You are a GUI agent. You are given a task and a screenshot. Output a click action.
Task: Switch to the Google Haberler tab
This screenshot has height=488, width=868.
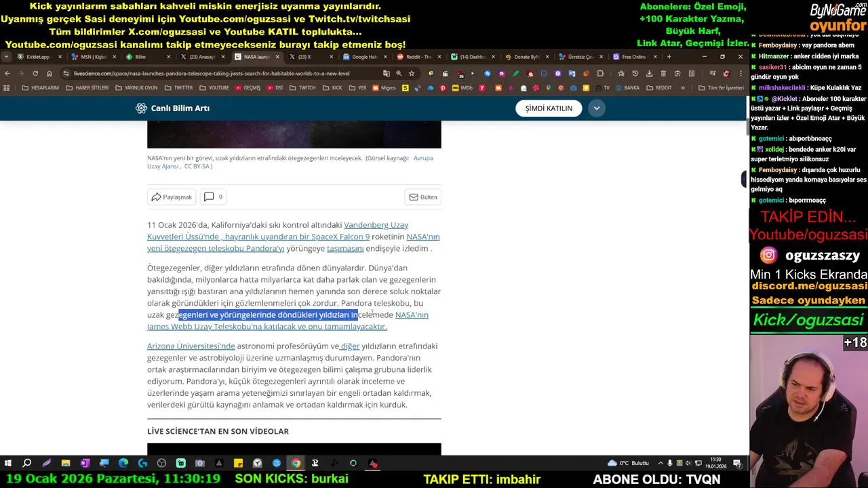[364, 57]
